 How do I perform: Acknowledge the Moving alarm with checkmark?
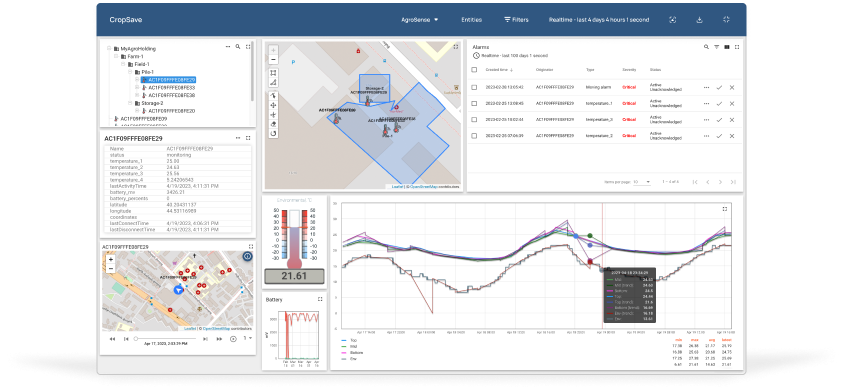(719, 88)
